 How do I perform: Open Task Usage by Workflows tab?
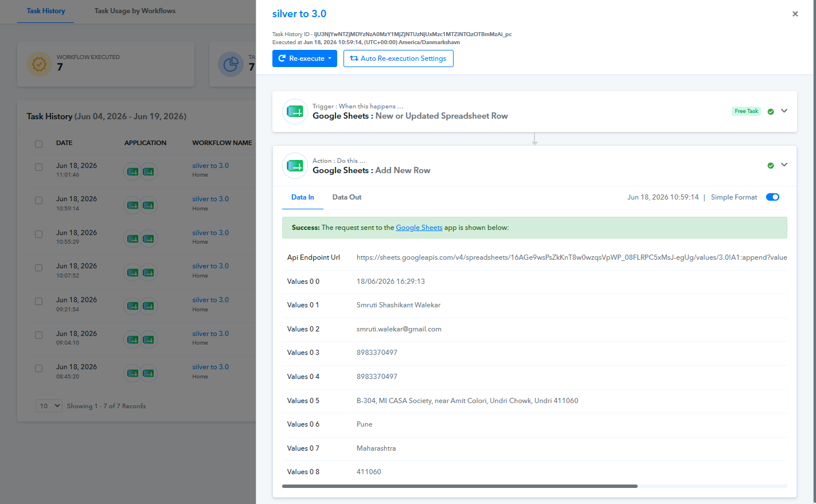(135, 11)
